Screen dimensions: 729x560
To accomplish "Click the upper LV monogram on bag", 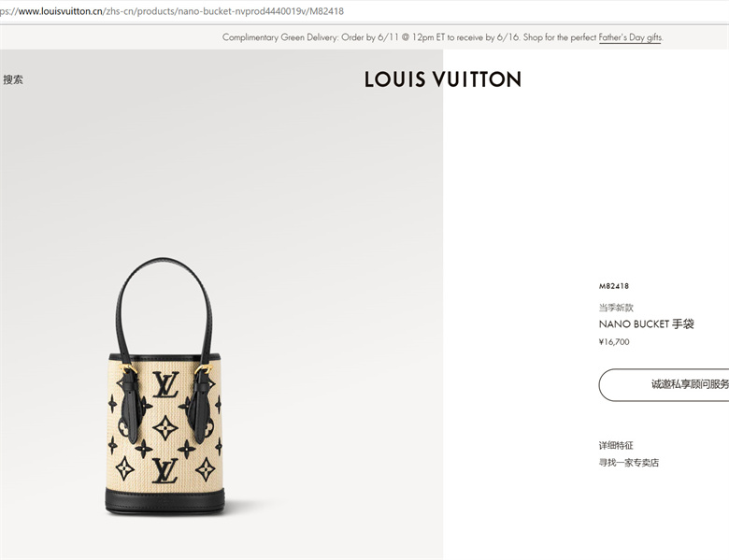I will (x=166, y=384).
